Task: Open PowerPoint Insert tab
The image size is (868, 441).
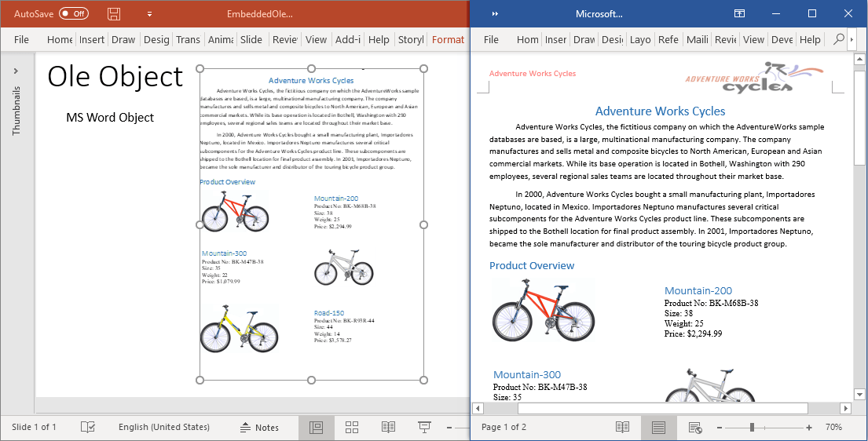Action: coord(92,39)
